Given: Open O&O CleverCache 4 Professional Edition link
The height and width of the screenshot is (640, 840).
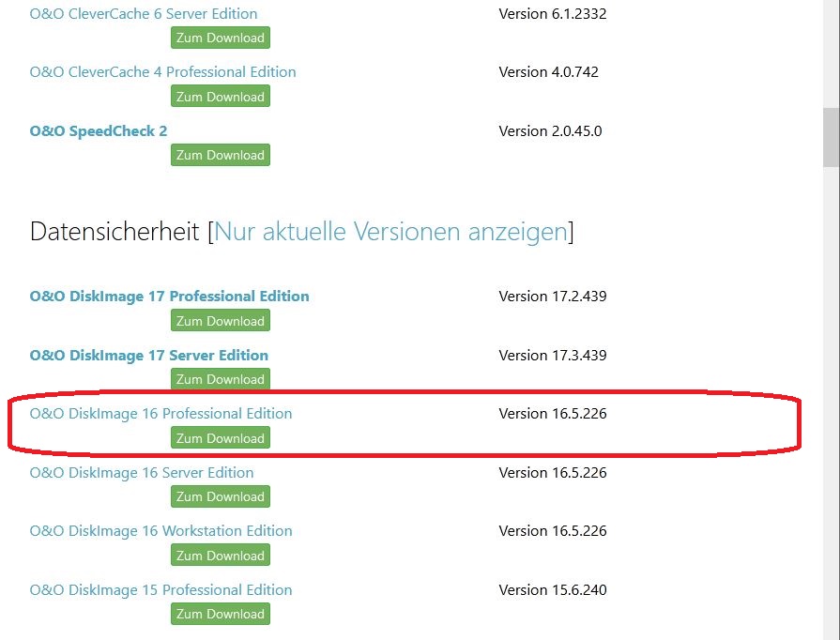Looking at the screenshot, I should pos(163,71).
